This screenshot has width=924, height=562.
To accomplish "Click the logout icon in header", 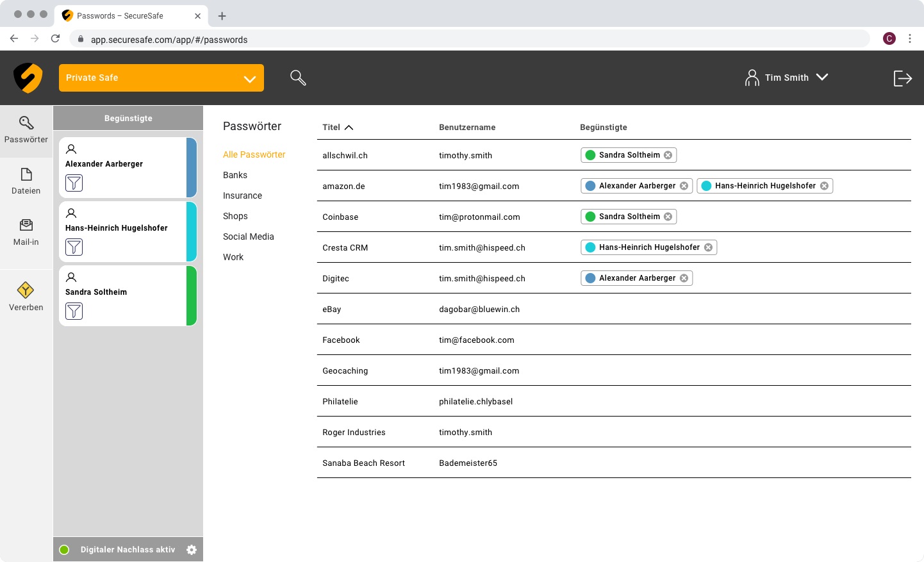I will (902, 78).
